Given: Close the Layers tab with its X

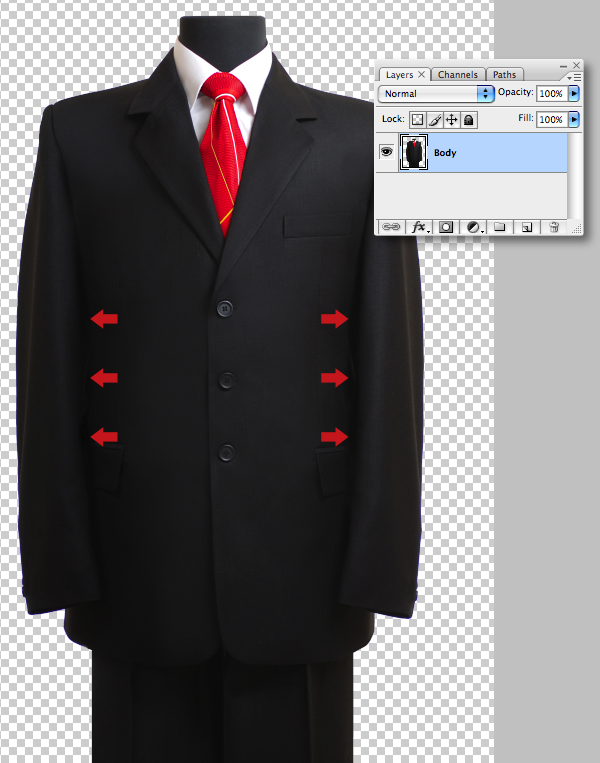Looking at the screenshot, I should 421,74.
